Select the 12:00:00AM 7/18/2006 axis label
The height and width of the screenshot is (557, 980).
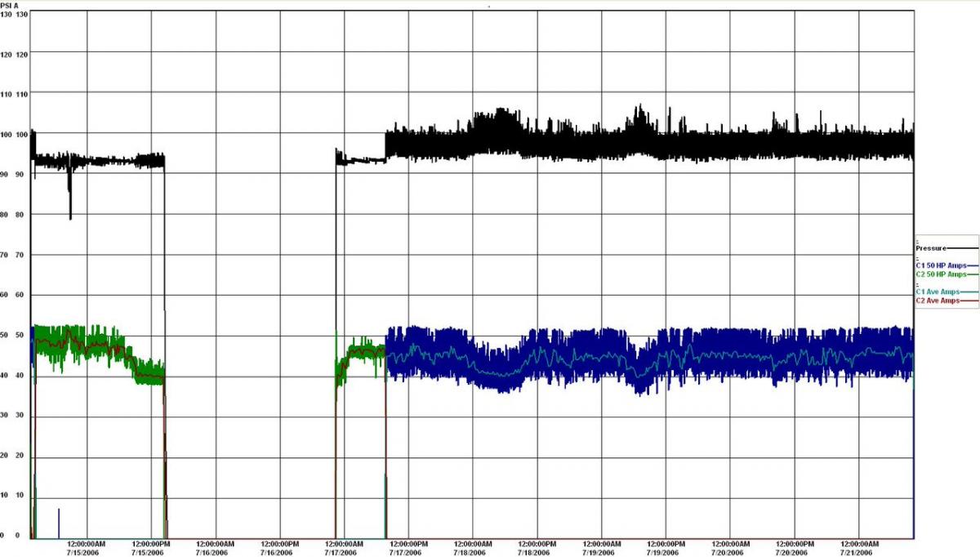coord(473,548)
